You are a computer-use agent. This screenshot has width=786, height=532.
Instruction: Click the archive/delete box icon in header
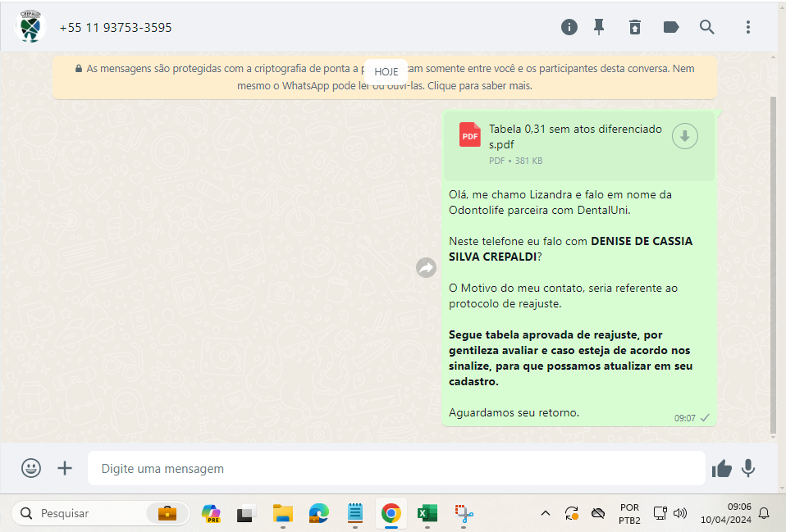tap(635, 27)
